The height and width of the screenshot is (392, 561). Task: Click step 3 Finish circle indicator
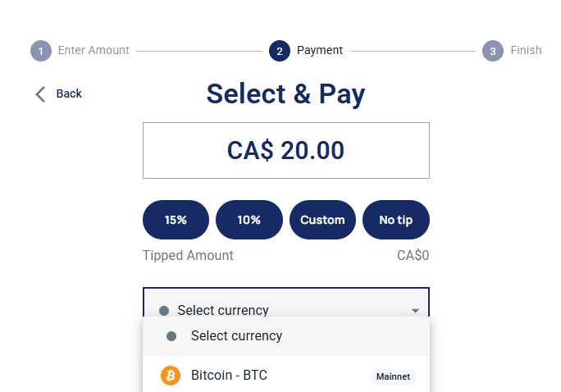(x=493, y=51)
